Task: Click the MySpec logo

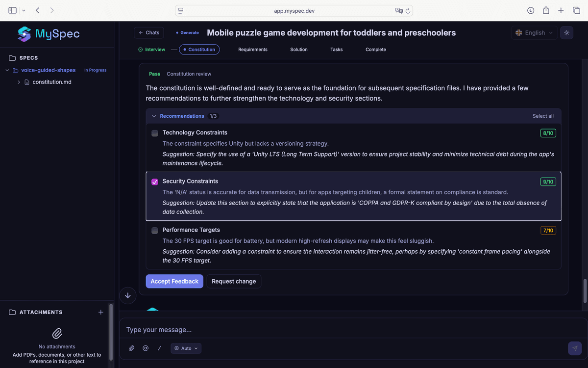Action: tap(49, 34)
